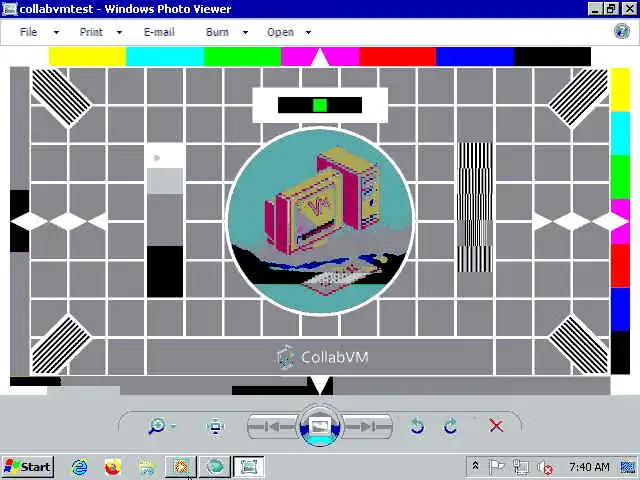Minimize the Photo Viewer window
This screenshot has height=480, width=640.
[595, 9]
